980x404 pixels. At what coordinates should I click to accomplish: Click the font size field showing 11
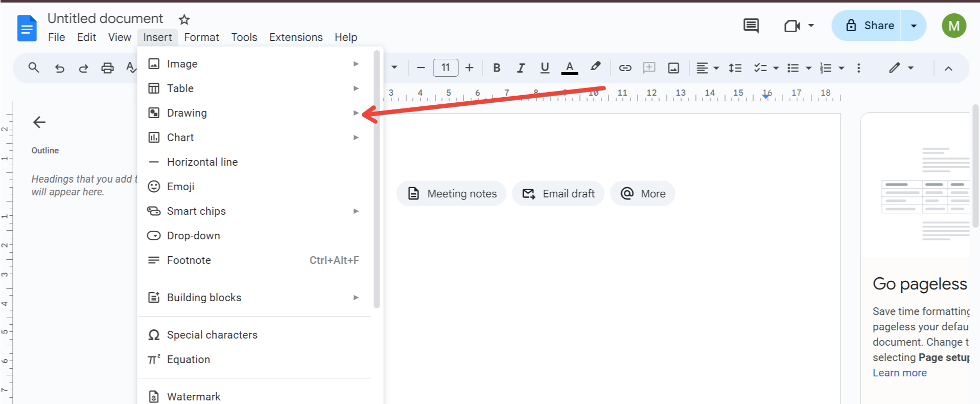click(x=446, y=68)
